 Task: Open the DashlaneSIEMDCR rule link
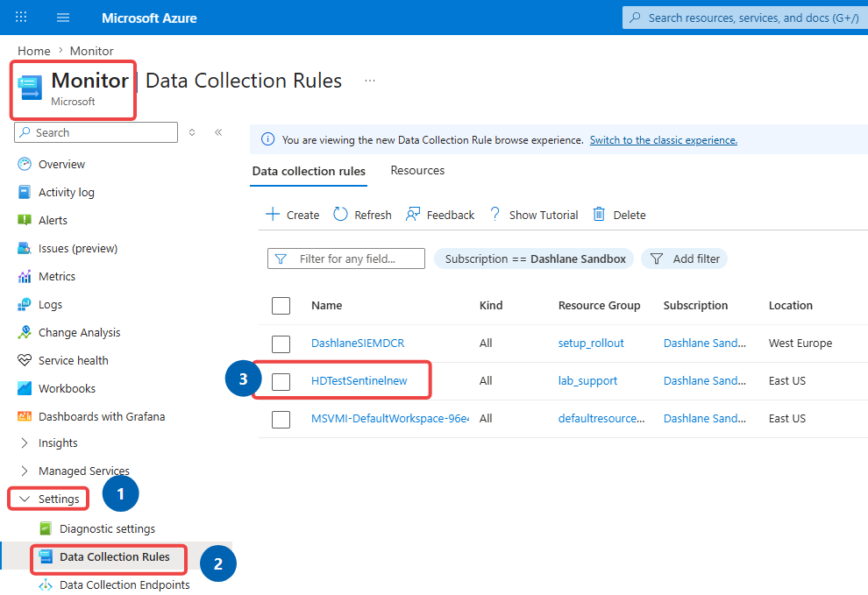tap(358, 344)
